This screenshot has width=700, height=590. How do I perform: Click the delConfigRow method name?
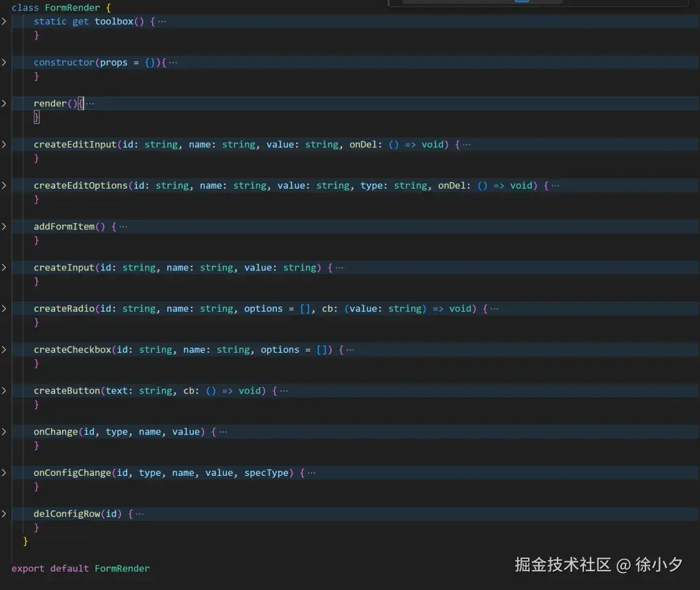[x=67, y=513]
